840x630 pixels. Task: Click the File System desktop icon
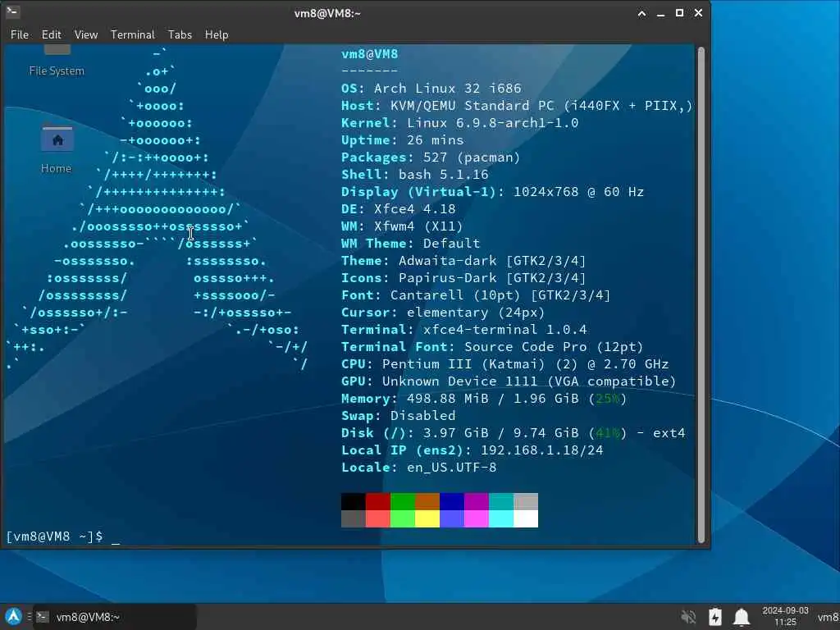tap(57, 62)
